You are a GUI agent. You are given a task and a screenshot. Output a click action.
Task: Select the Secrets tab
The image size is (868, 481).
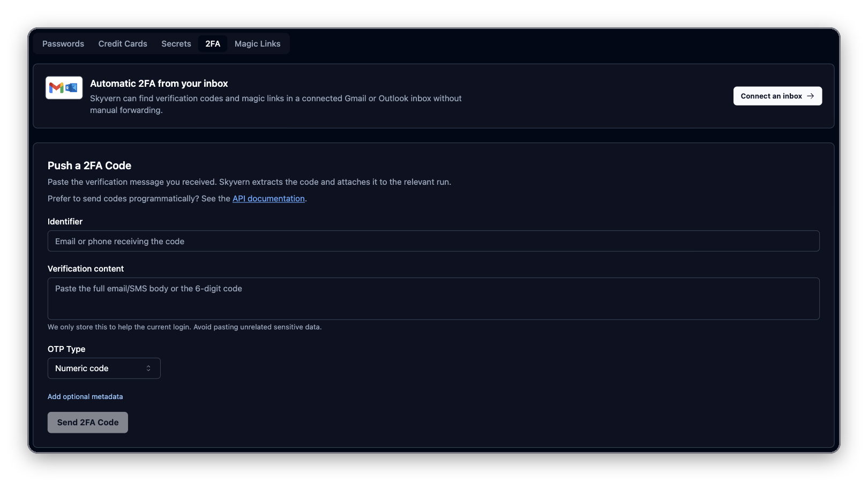176,44
